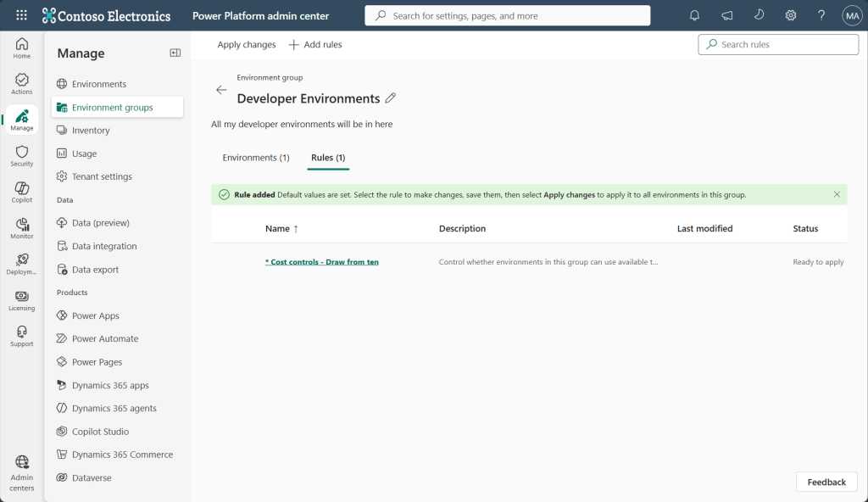
Task: Go to Home in left rail
Action: click(21, 48)
